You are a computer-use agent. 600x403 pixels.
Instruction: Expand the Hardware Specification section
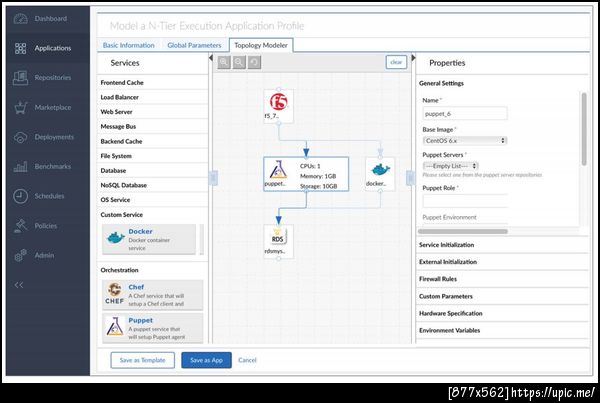click(502, 313)
